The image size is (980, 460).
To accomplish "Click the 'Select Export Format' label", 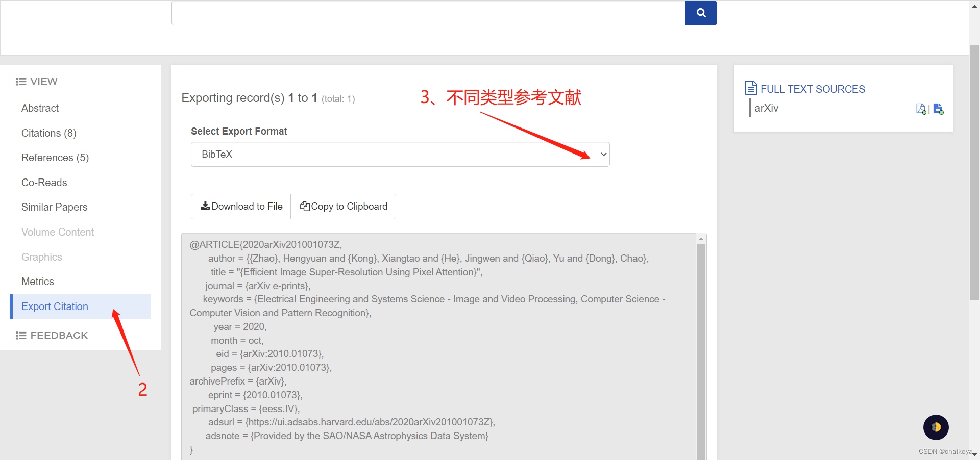I will (x=239, y=131).
